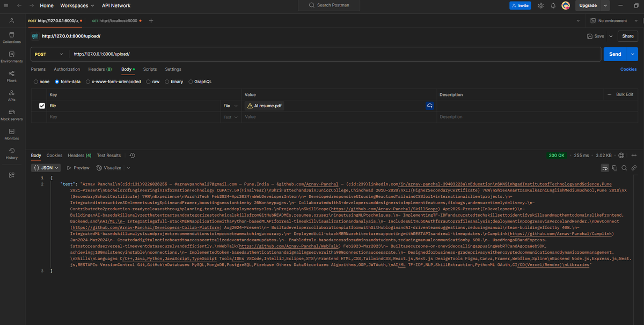Open the user avatar menu

(566, 5)
